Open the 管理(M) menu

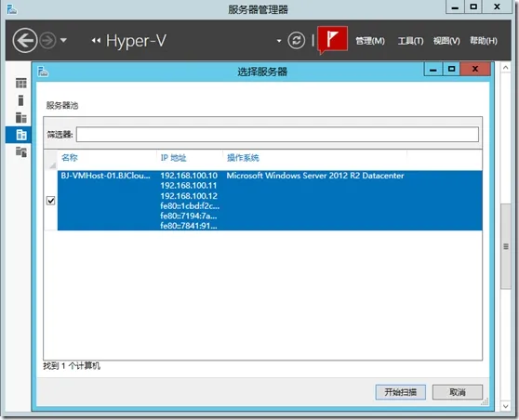370,41
